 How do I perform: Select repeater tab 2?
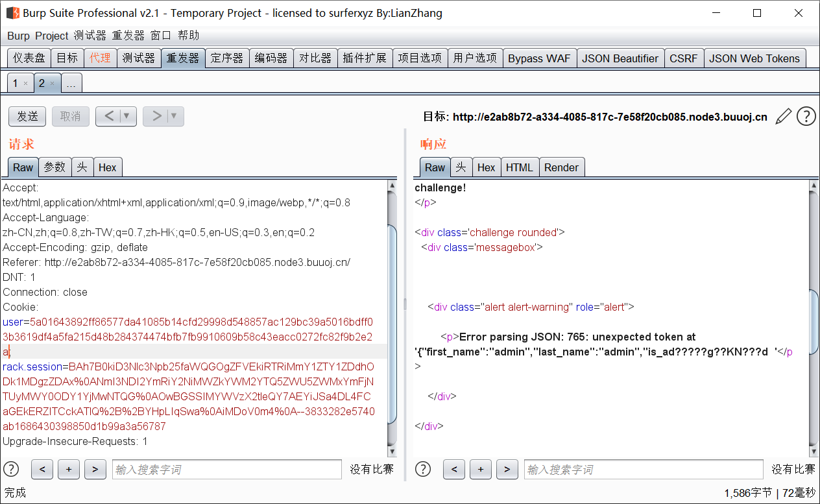(42, 83)
